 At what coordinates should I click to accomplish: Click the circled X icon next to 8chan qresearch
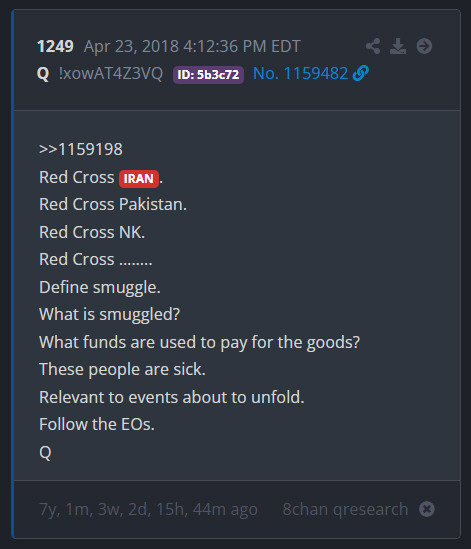[427, 509]
